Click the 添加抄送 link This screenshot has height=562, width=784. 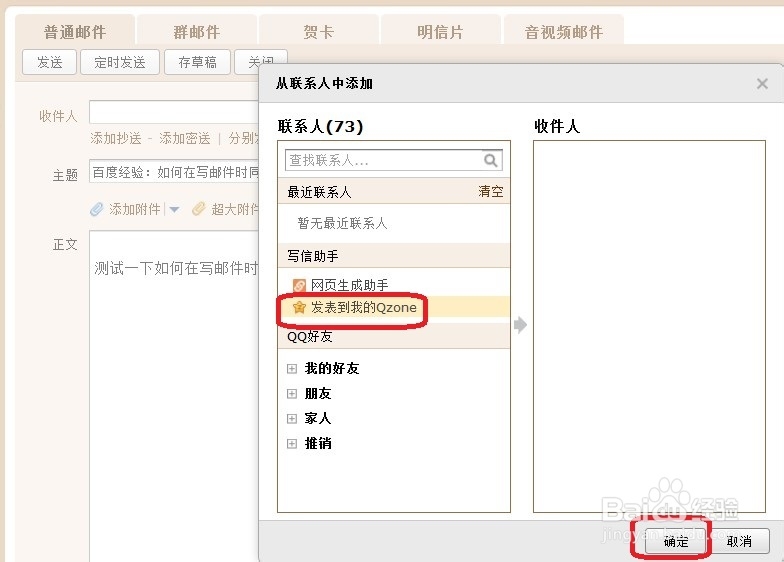116,138
